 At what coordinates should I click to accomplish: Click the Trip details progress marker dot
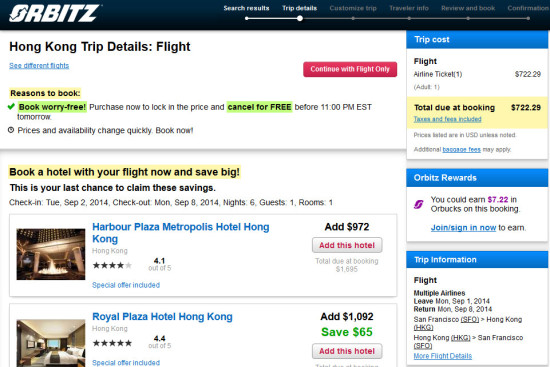(x=300, y=18)
